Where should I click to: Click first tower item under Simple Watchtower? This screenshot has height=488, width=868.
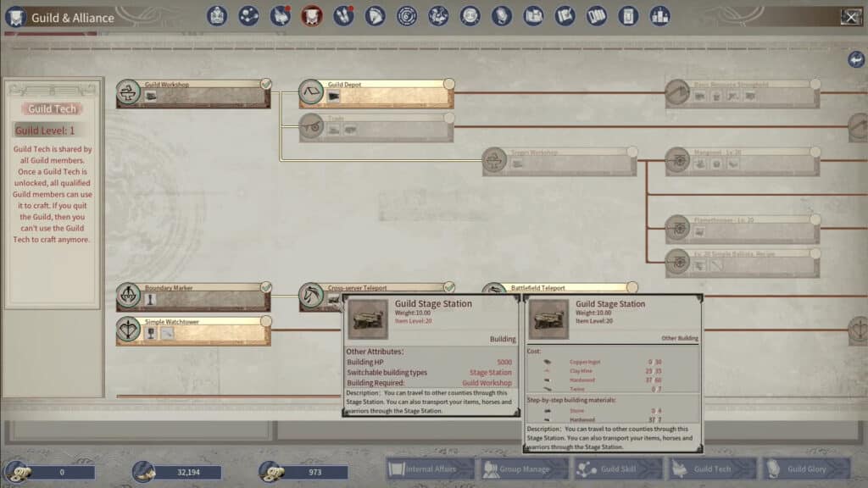pyautogui.click(x=151, y=334)
